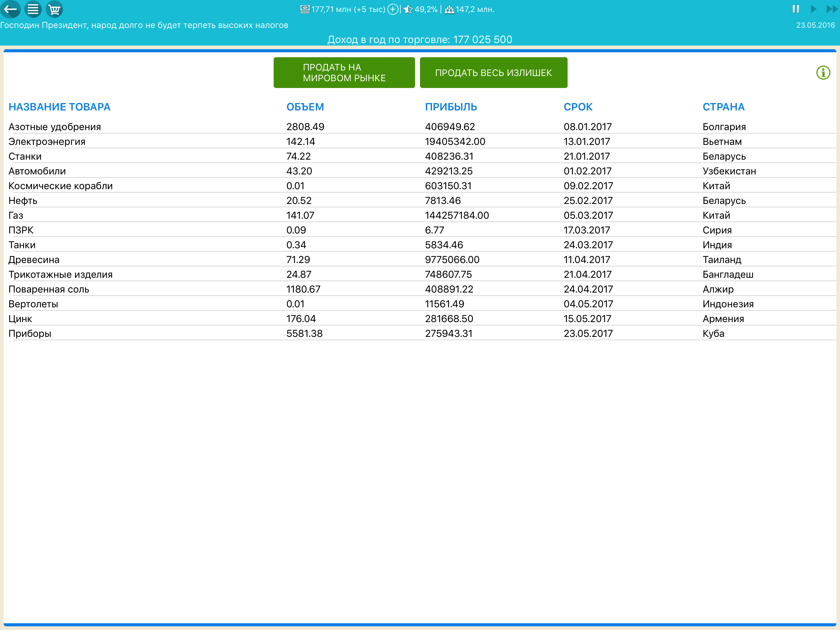Click the plus circle to add money
840x630 pixels.
[393, 9]
